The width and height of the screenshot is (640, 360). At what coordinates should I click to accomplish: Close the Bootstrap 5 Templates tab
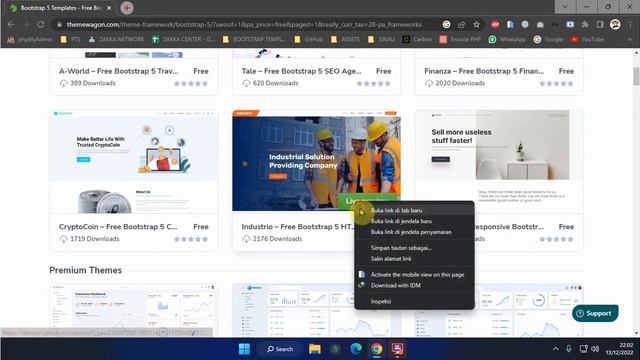(x=109, y=8)
